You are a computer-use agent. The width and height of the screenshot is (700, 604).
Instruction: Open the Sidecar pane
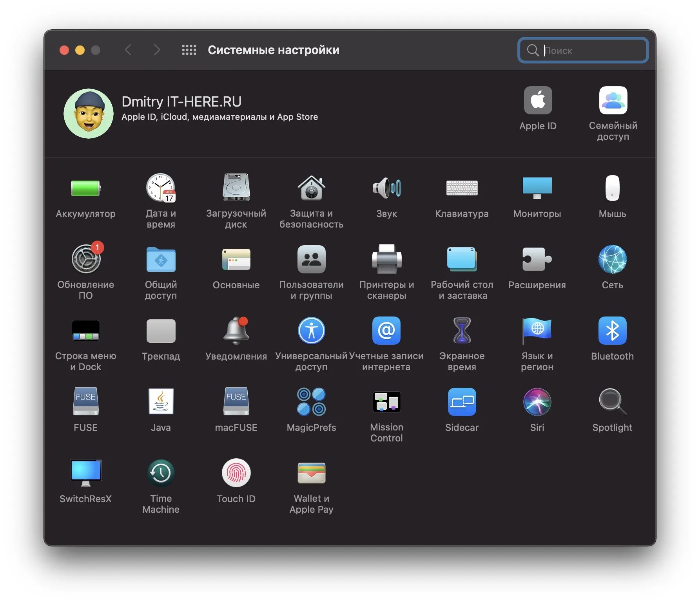point(462,402)
